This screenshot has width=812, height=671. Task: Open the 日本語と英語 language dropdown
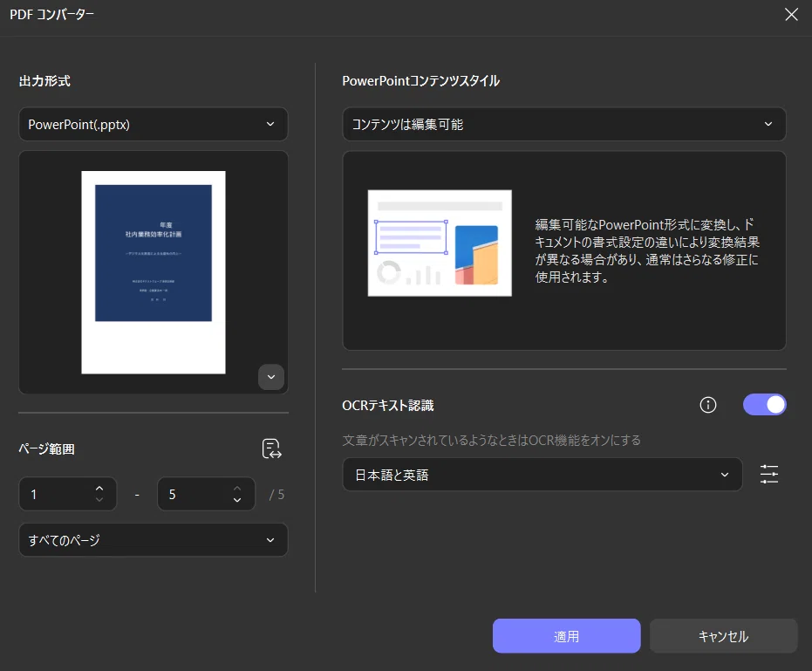(x=542, y=475)
